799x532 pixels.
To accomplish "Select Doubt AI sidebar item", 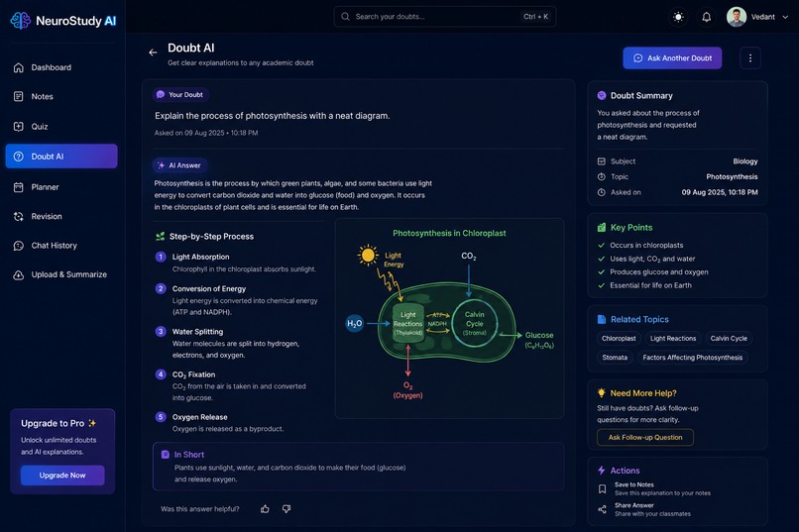I will [61, 157].
